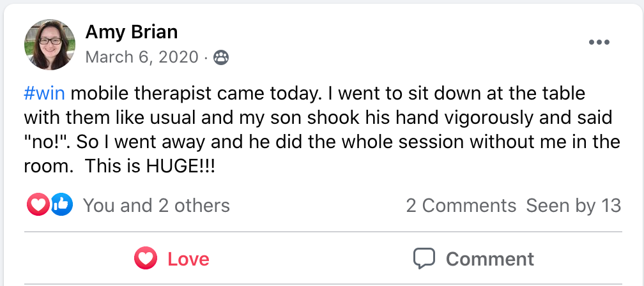This screenshot has height=286, width=644.
Task: Show who is in "Seen by 13"
Action: [573, 206]
